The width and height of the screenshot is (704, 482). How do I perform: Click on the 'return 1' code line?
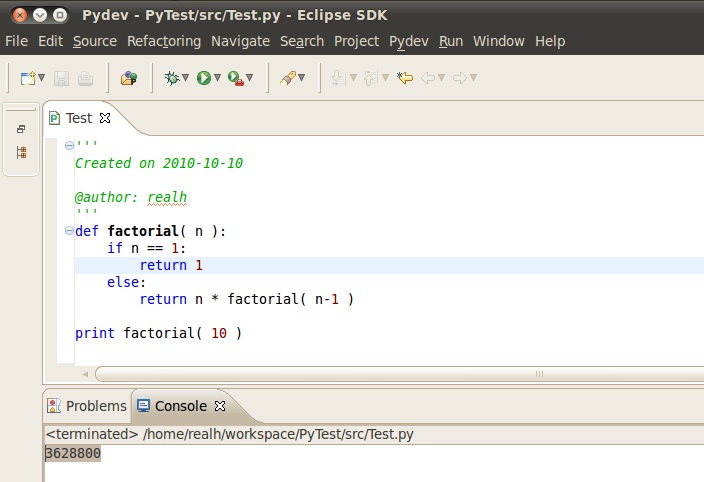[170, 265]
